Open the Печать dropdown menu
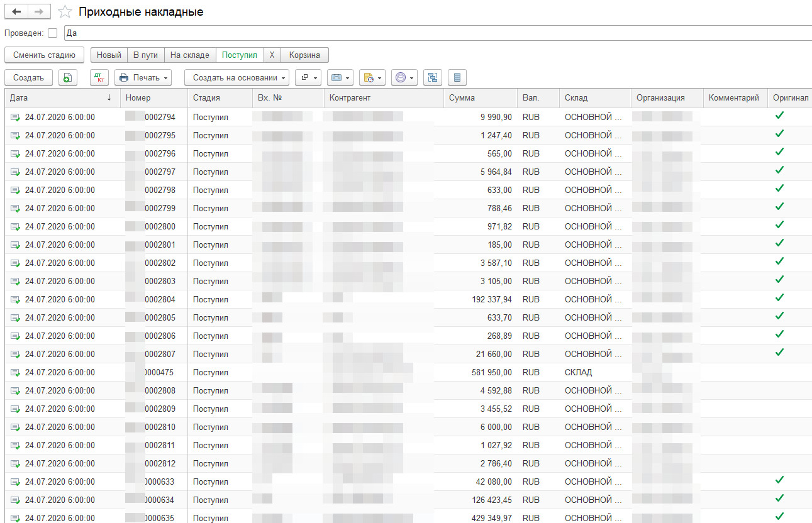812x523 pixels. 143,77
